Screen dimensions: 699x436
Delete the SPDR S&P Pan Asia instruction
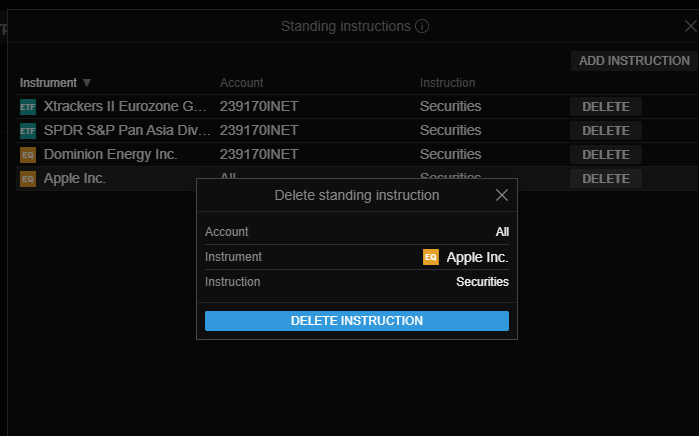[x=605, y=131]
